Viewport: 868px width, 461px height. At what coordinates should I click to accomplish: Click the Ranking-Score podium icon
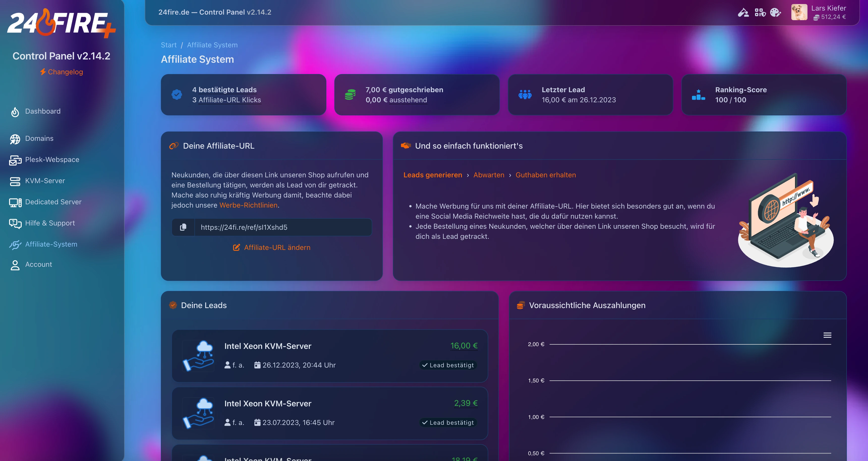[698, 94]
